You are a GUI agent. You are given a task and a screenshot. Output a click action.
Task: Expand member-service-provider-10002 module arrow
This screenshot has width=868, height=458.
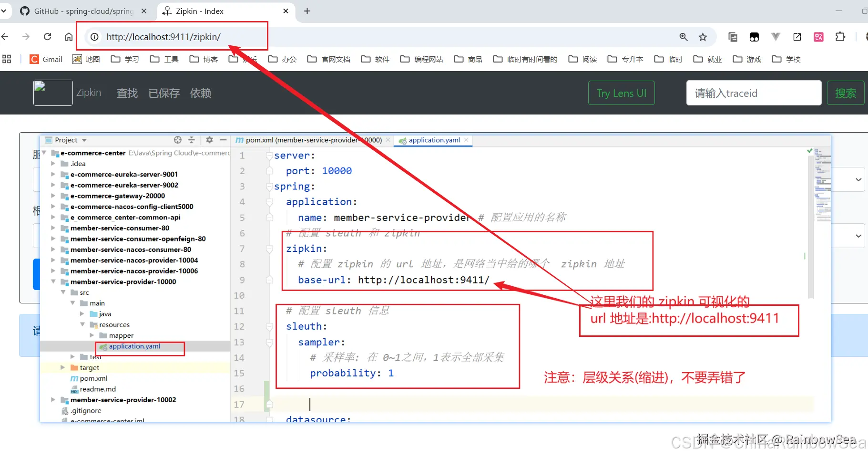[53, 400]
